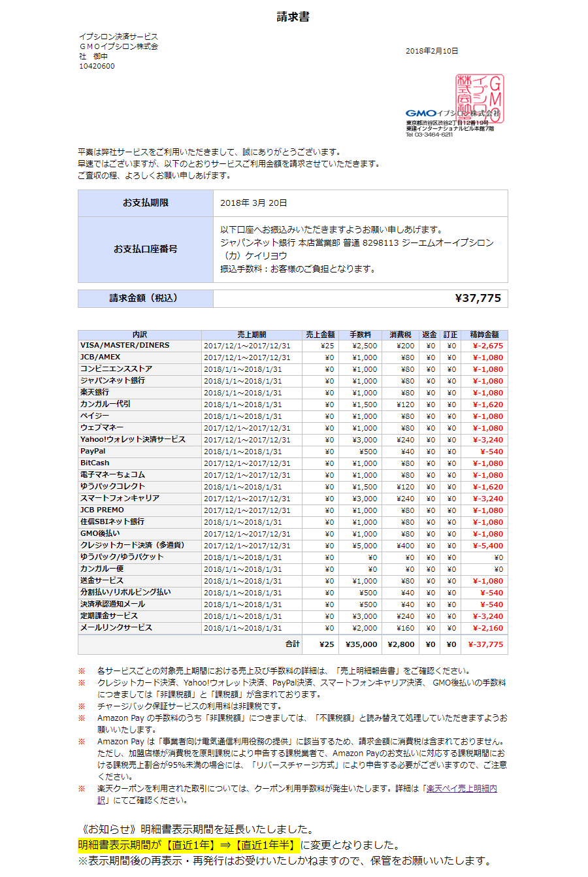Select the 住信SBIネット銀行 row label
The width and height of the screenshot is (588, 877).
coord(112,521)
